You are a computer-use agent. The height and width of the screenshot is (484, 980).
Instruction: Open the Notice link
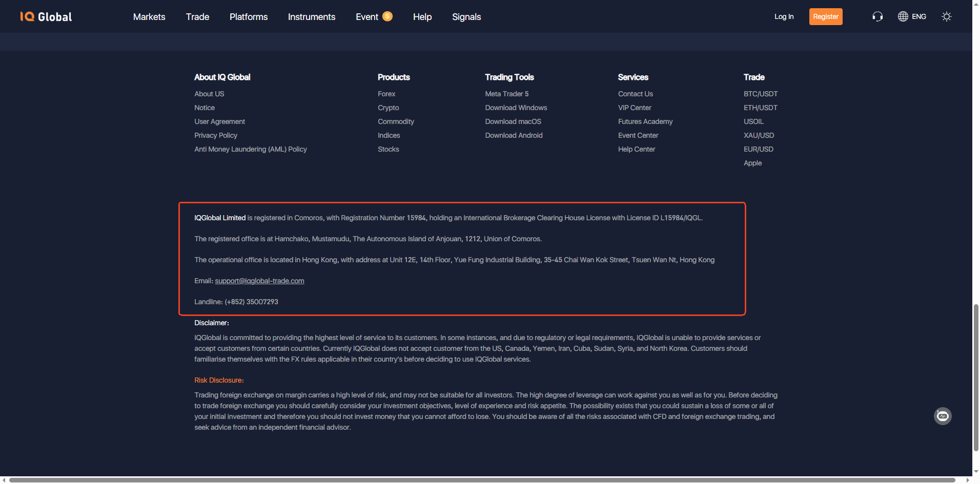[205, 108]
